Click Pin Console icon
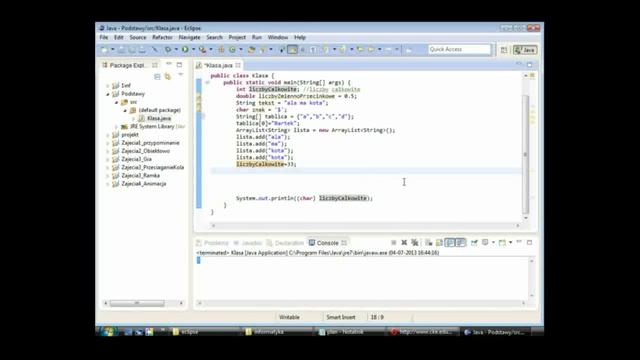 pyautogui.click(x=474, y=242)
